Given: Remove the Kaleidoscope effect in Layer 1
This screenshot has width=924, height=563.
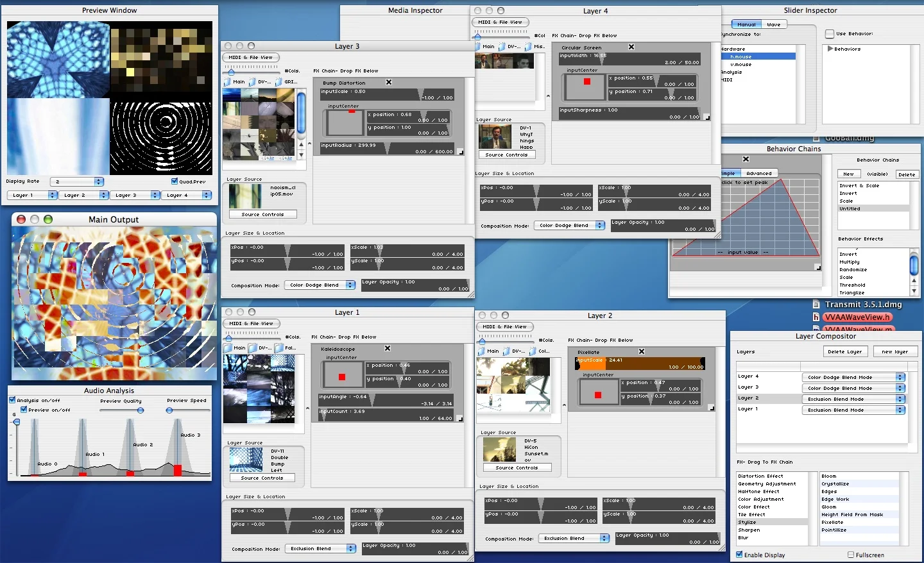Looking at the screenshot, I should 387,348.
